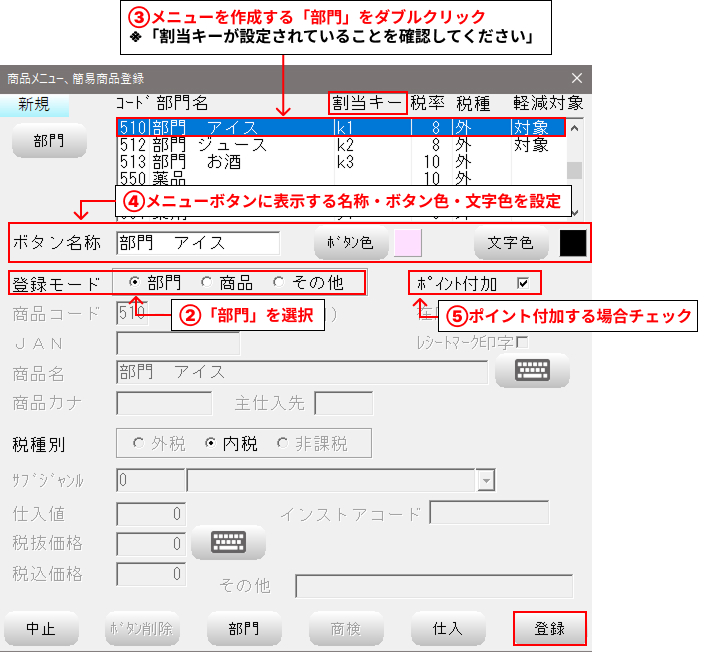This screenshot has height=652, width=706.
Task: Click keyboard icon next to 税抜価格
Action: (227, 543)
